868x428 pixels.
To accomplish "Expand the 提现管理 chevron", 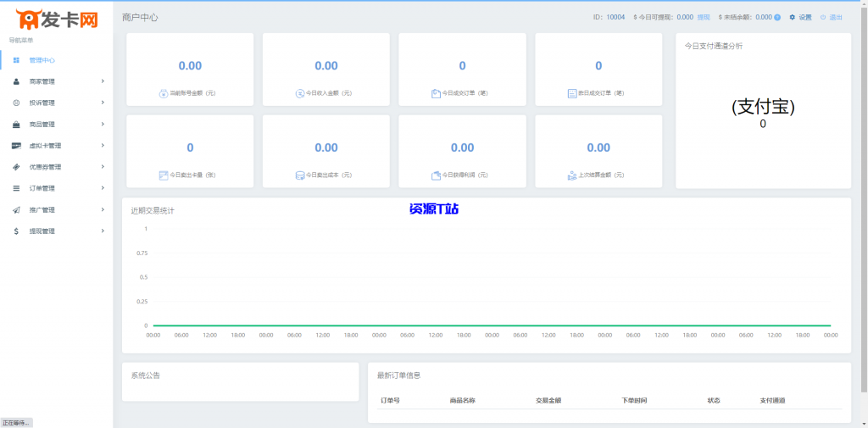I will [x=103, y=231].
